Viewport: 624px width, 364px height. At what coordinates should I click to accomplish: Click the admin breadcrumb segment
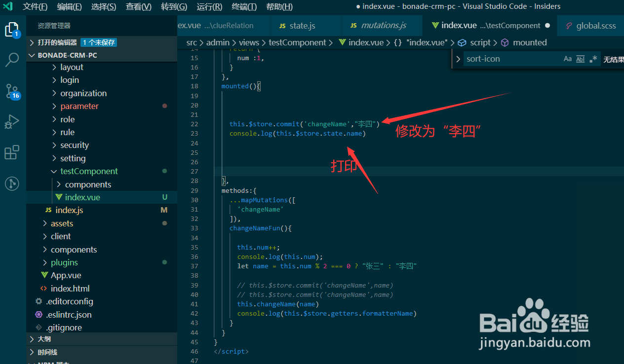tap(218, 42)
